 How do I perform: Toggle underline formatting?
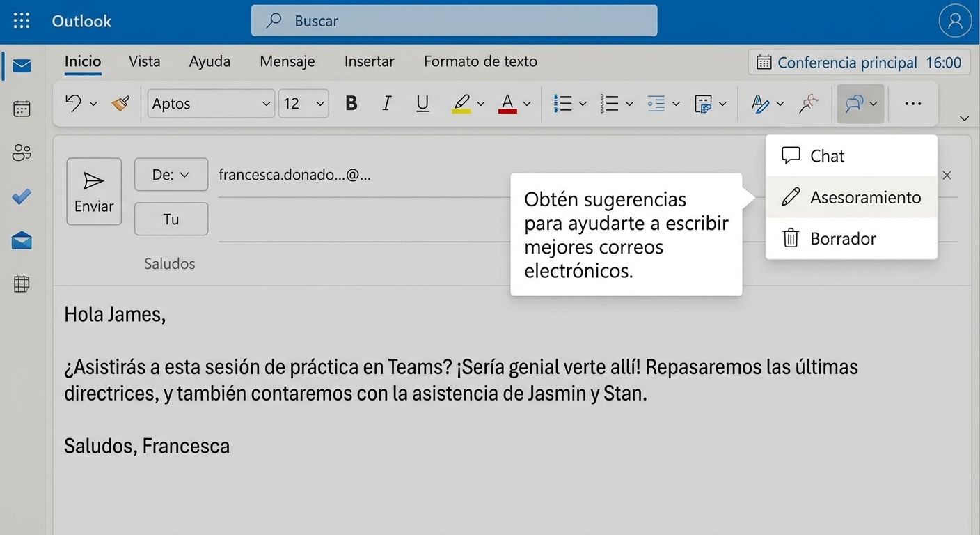(x=422, y=102)
